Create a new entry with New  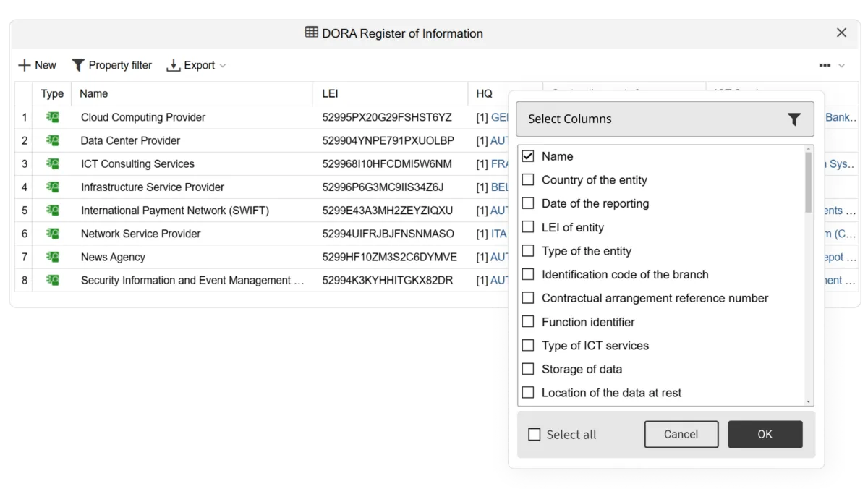click(x=37, y=65)
